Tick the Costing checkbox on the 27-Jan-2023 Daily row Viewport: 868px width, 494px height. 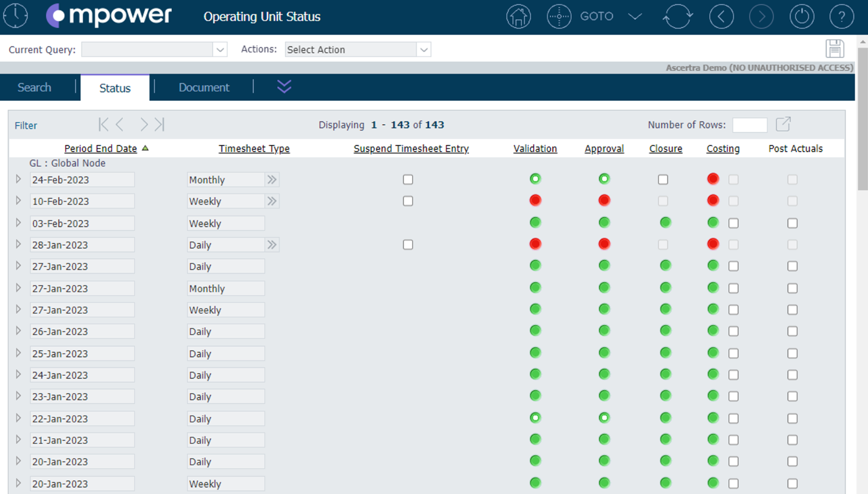pyautogui.click(x=733, y=266)
